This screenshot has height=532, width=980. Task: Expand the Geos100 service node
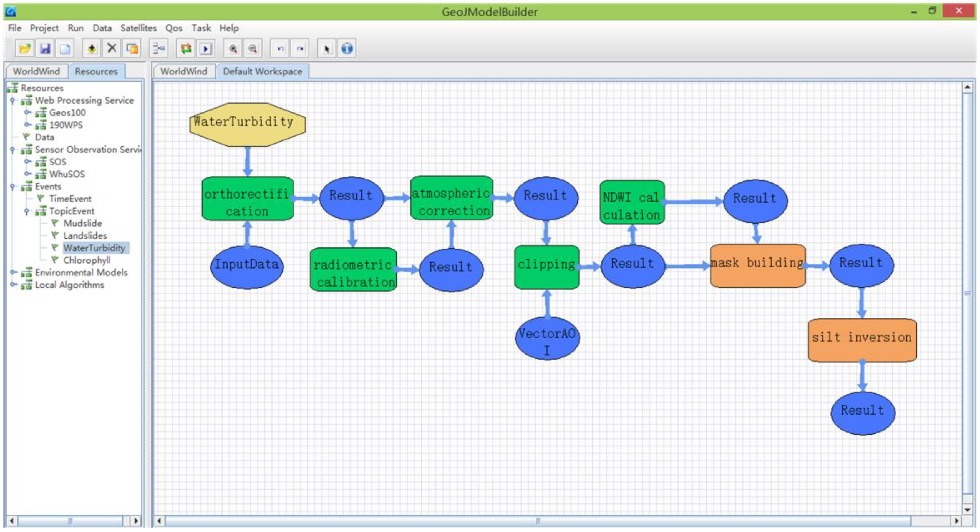(27, 113)
